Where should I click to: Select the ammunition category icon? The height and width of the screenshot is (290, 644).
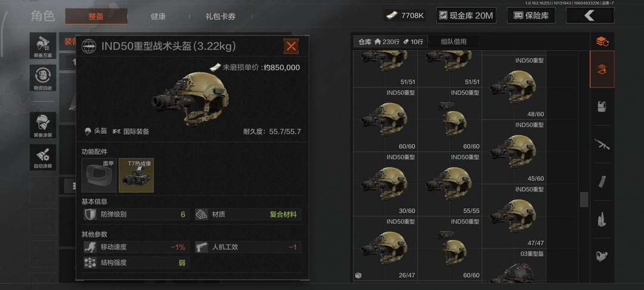click(x=602, y=220)
